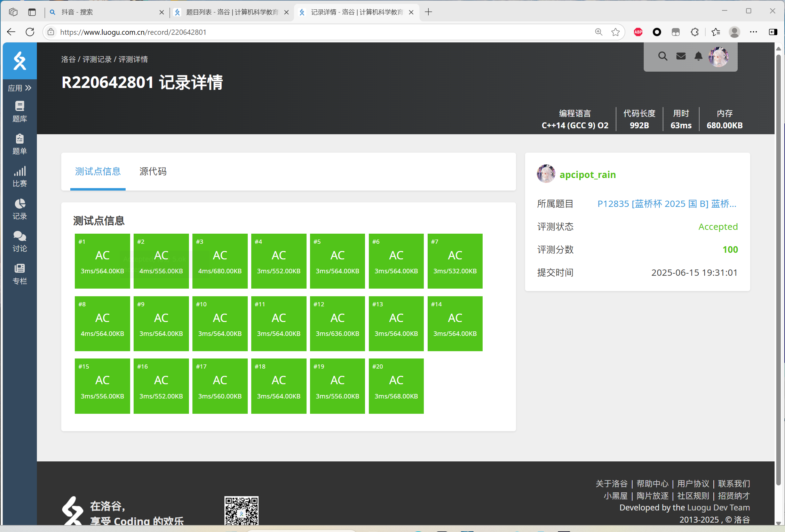Open problem P12835 link

(667, 204)
